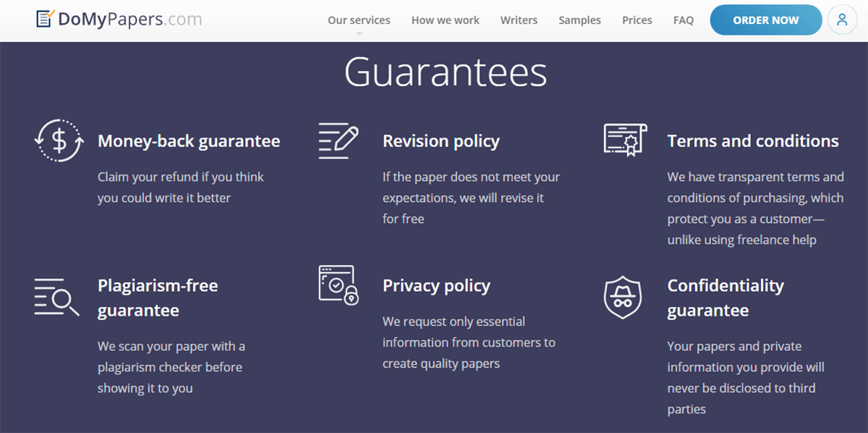The image size is (868, 433).
Task: Expand the Our services dropdown menu
Action: 359,20
